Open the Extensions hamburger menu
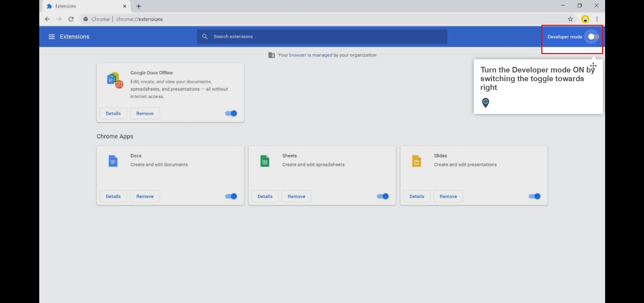Screen dimensions: 644x303 coord(52,37)
